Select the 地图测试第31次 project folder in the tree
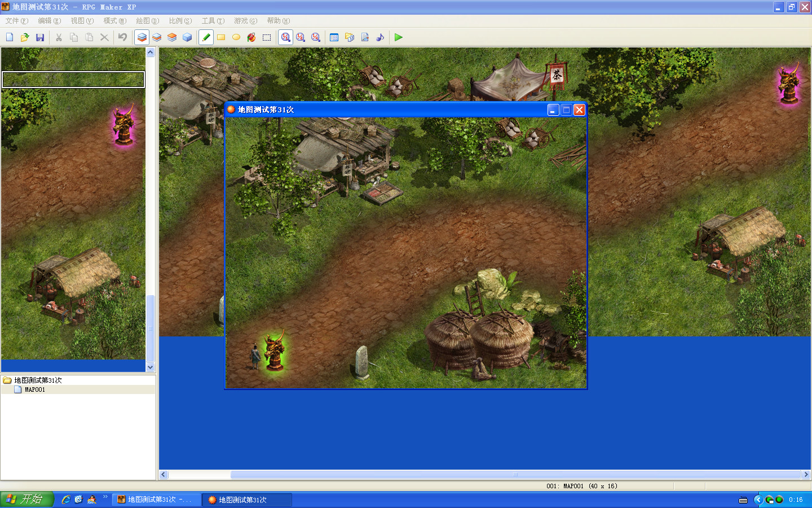Viewport: 812px width, 508px height. (x=38, y=380)
